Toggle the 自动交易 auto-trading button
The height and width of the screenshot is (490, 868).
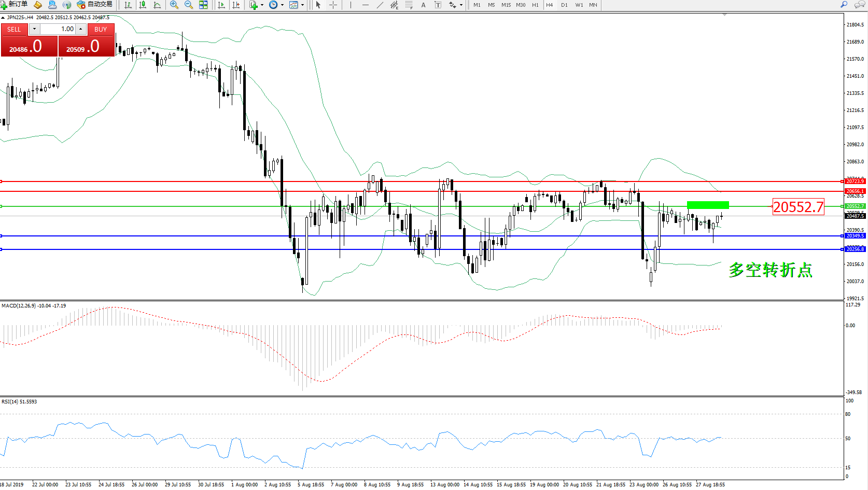click(95, 5)
